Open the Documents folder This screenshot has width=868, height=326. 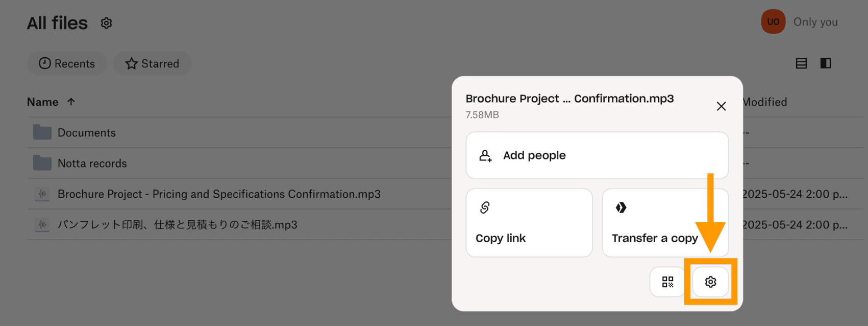click(x=86, y=133)
